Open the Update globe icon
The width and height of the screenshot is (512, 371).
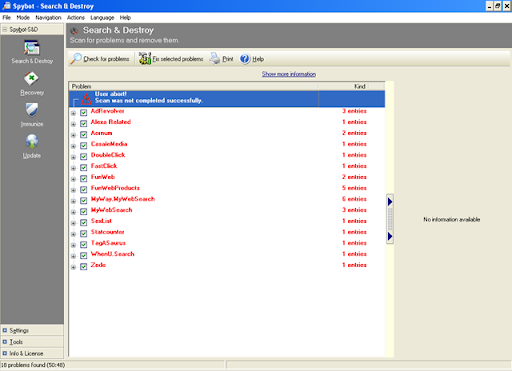[32, 141]
